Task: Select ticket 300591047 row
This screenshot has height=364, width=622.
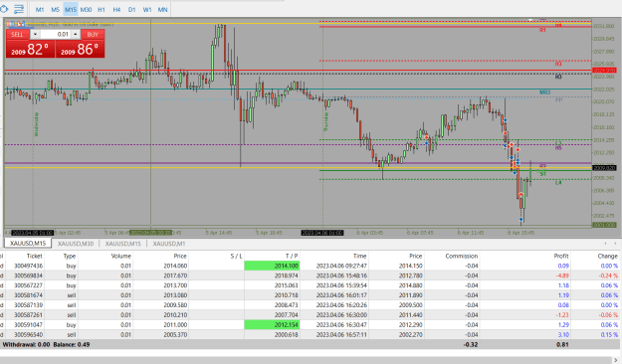Action: [311, 325]
